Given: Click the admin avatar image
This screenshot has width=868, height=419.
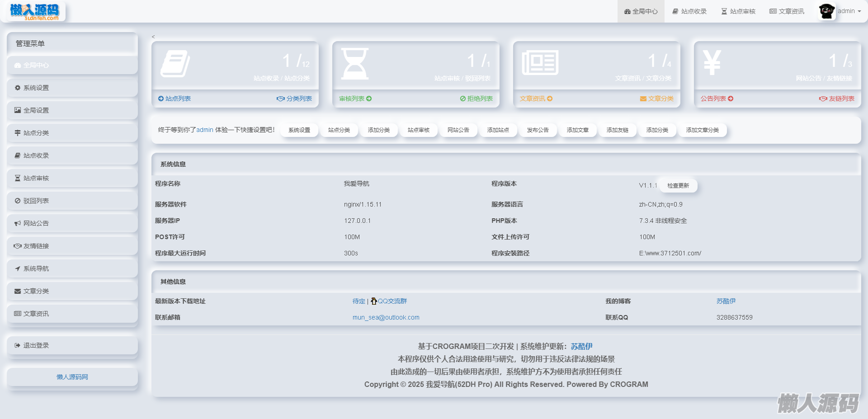Looking at the screenshot, I should pos(826,11).
